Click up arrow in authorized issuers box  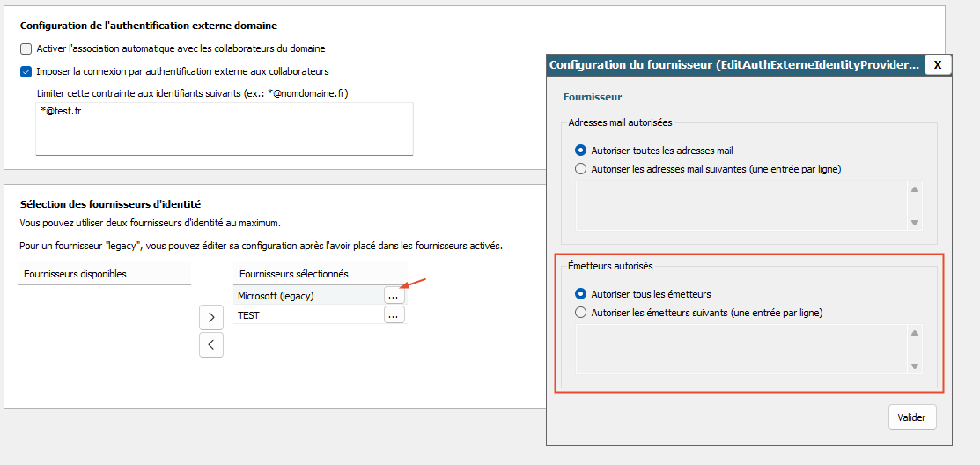[x=914, y=333]
